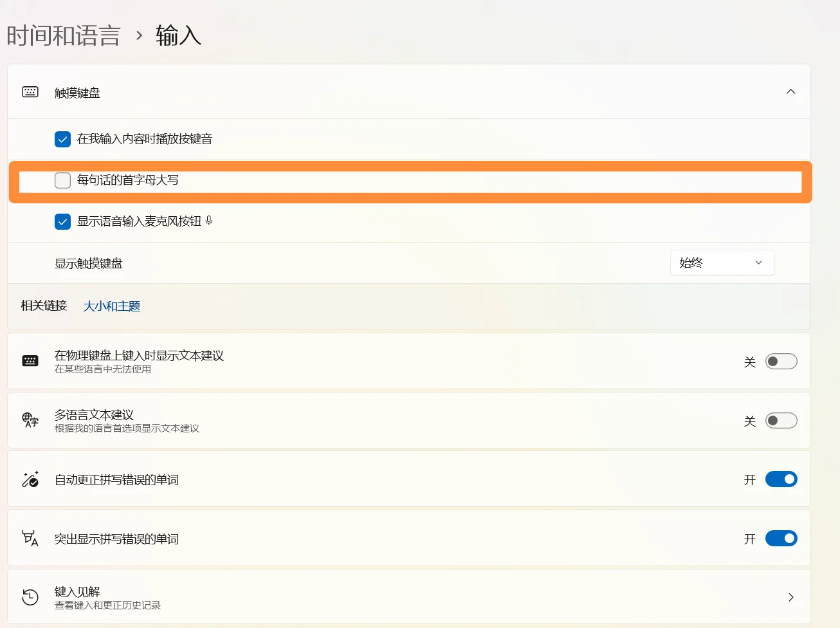Screen dimensions: 840x628
Task: Enable 每句话的首字母大写 checkbox
Action: click(x=62, y=180)
